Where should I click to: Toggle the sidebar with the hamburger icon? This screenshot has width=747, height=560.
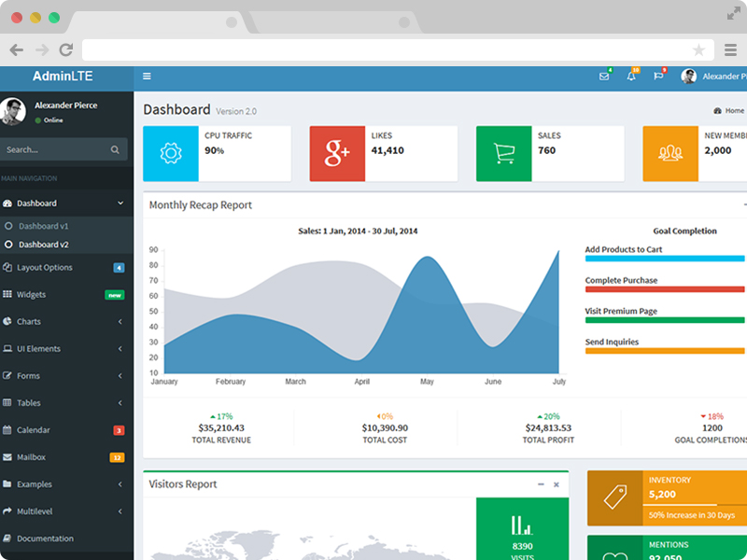pos(147,77)
